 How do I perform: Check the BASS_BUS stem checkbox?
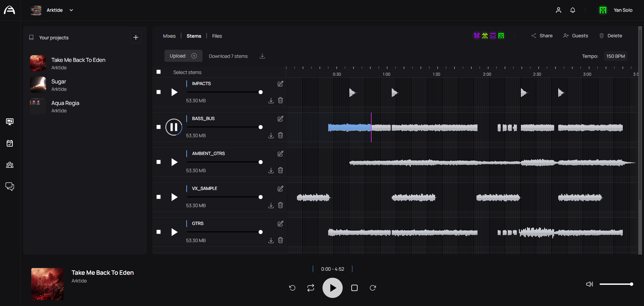(x=159, y=127)
